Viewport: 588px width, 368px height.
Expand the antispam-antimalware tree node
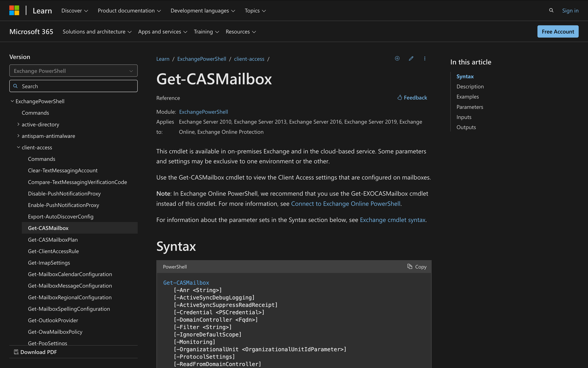pyautogui.click(x=19, y=136)
